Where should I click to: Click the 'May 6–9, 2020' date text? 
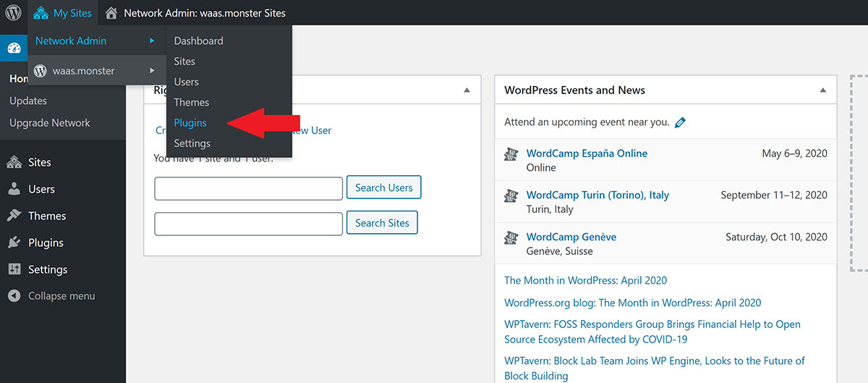(794, 153)
